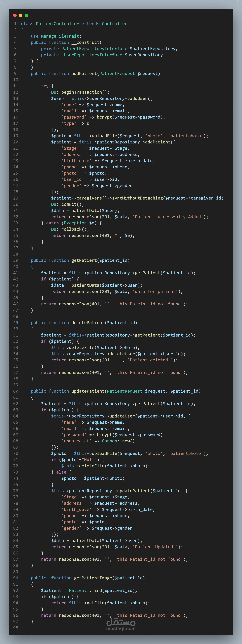This screenshot has width=242, height=644.
Task: Select the syncWithoutDetaching method call
Action: pos(137,198)
